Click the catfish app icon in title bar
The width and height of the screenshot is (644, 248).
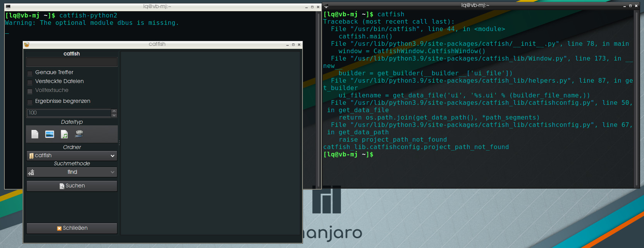(x=27, y=45)
